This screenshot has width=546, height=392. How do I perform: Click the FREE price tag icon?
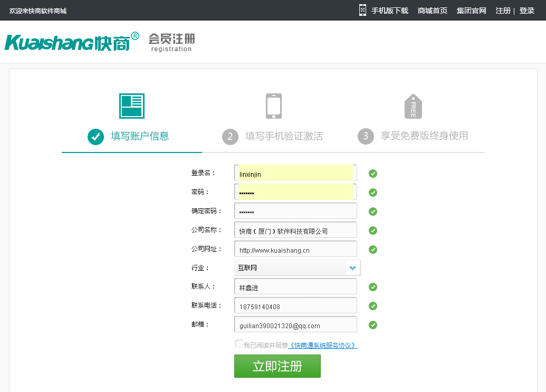coord(413,107)
